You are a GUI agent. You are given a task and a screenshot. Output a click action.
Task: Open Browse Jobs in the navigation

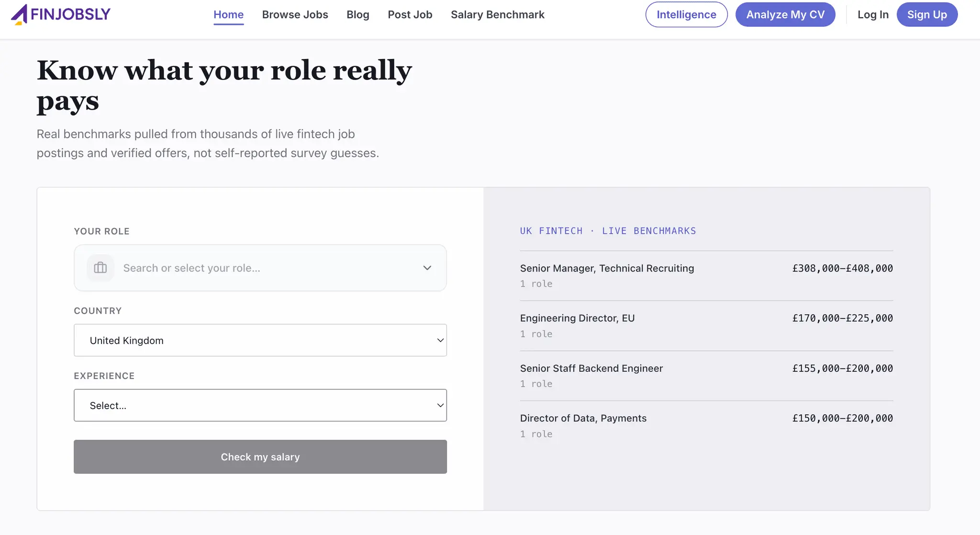(x=295, y=15)
